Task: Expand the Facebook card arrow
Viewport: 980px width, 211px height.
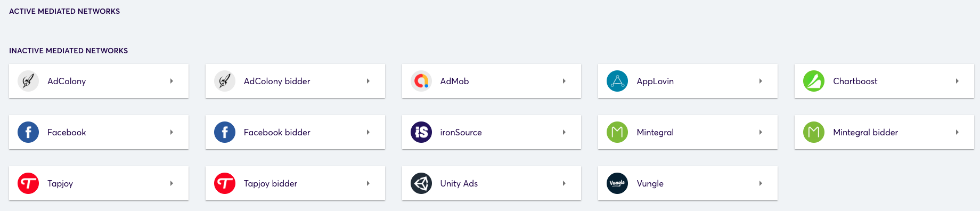Action: [x=171, y=132]
